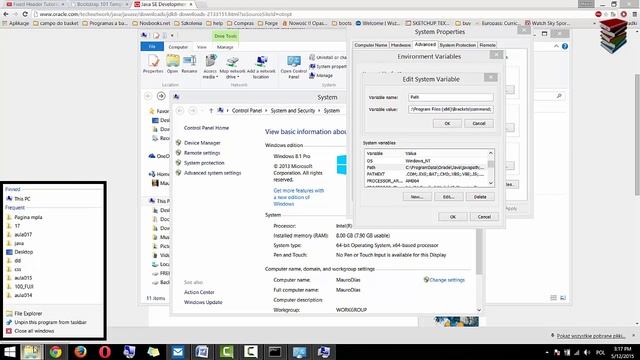Open the Access media dropdown arrow

coord(217,77)
